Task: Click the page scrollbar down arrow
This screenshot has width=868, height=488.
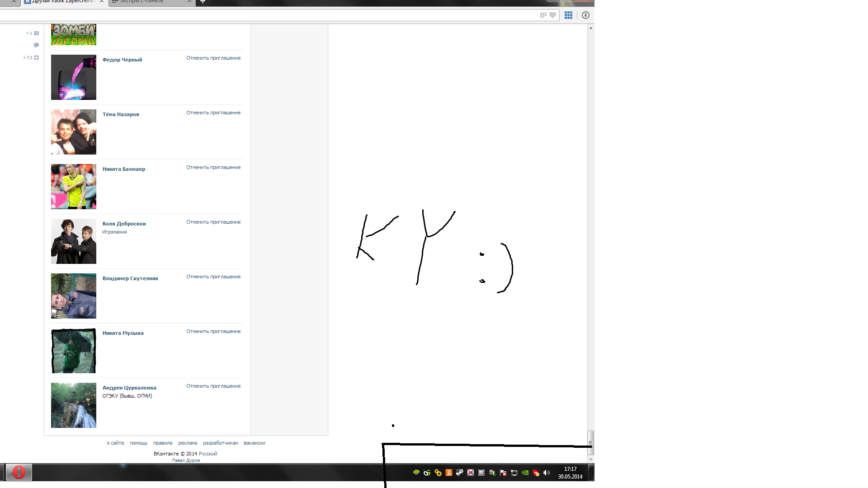Action: [x=590, y=459]
